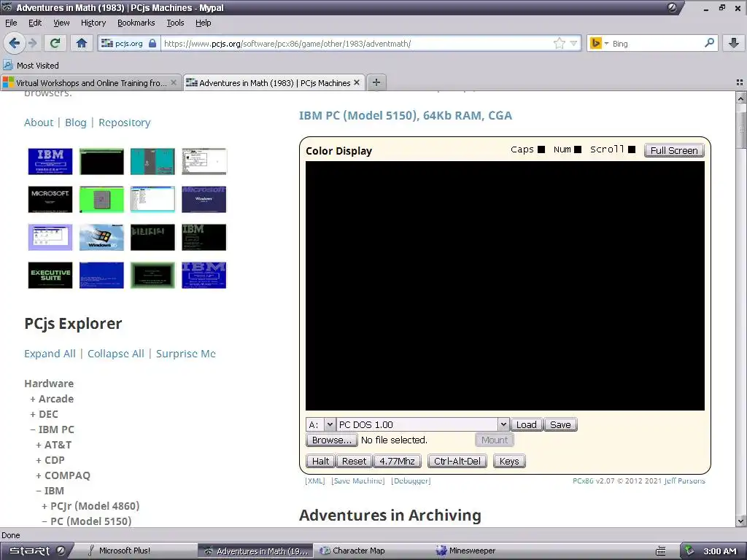Click the page scrollbar down arrow
The height and width of the screenshot is (560, 747).
pos(741,521)
